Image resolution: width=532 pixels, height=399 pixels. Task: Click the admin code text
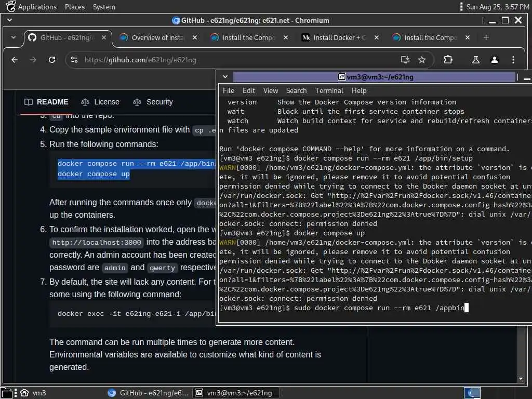115,268
